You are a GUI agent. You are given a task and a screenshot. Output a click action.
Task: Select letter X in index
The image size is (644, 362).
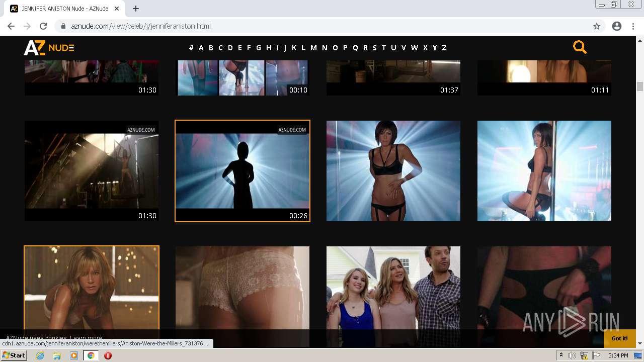click(x=425, y=48)
